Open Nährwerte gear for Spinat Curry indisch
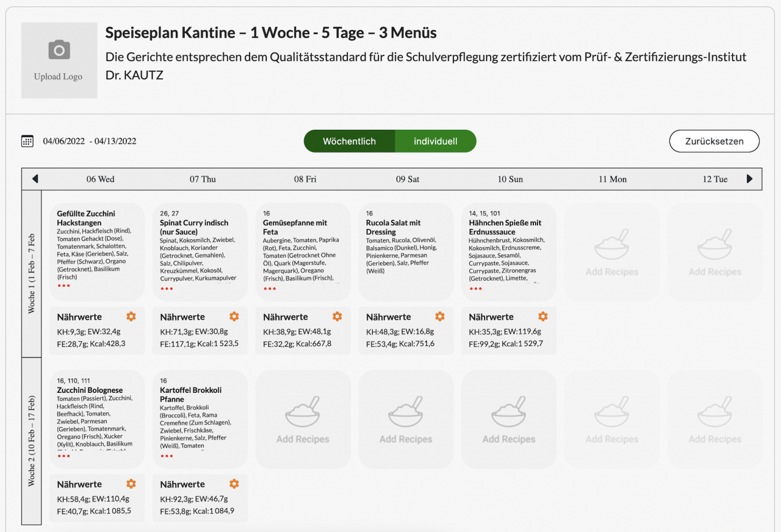 point(234,316)
